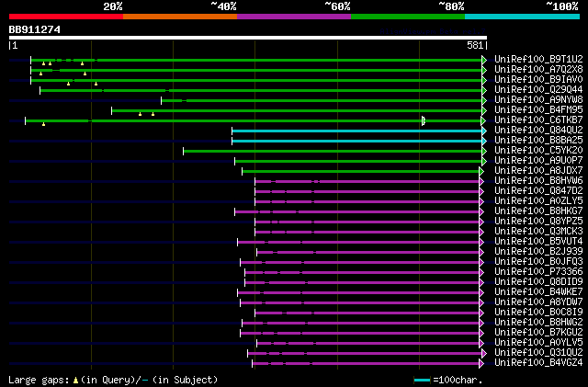This screenshot has height=387, width=588.
Task: Select the orange ~40% identity legend segment
Action: 180,17
